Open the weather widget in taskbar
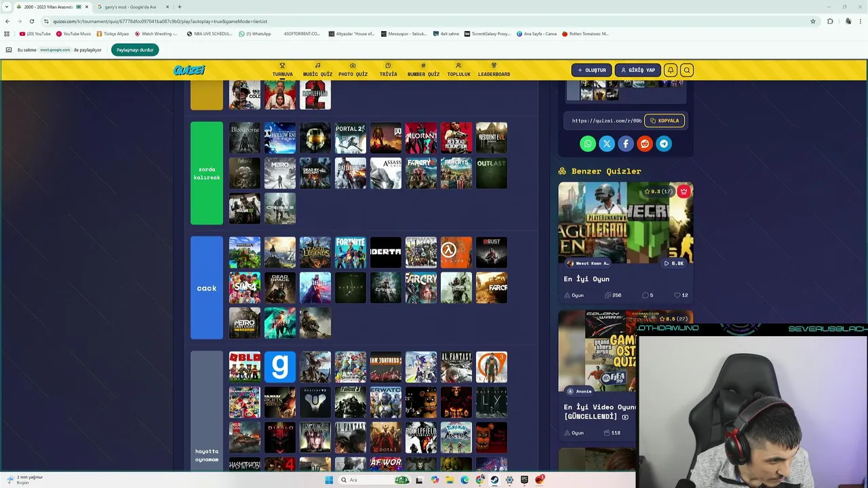868x488 pixels. point(26,479)
